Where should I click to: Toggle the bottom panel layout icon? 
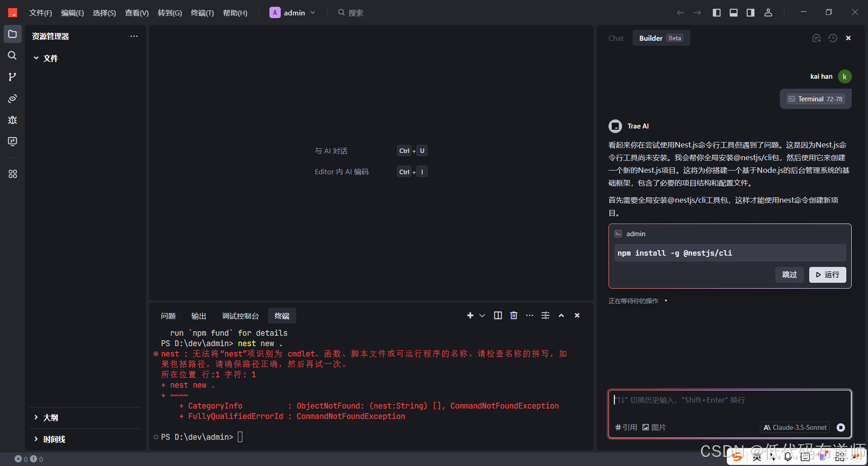tap(734, 13)
